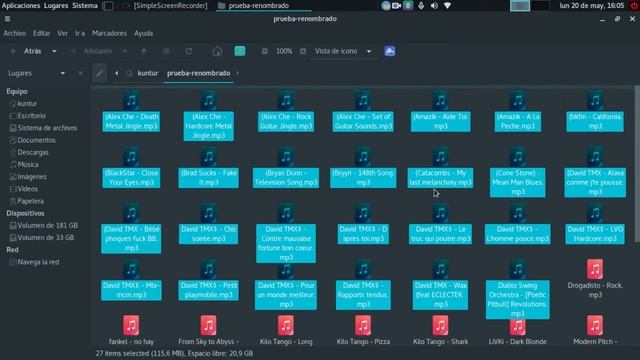Open the Ir a menu

pyautogui.click(x=80, y=33)
